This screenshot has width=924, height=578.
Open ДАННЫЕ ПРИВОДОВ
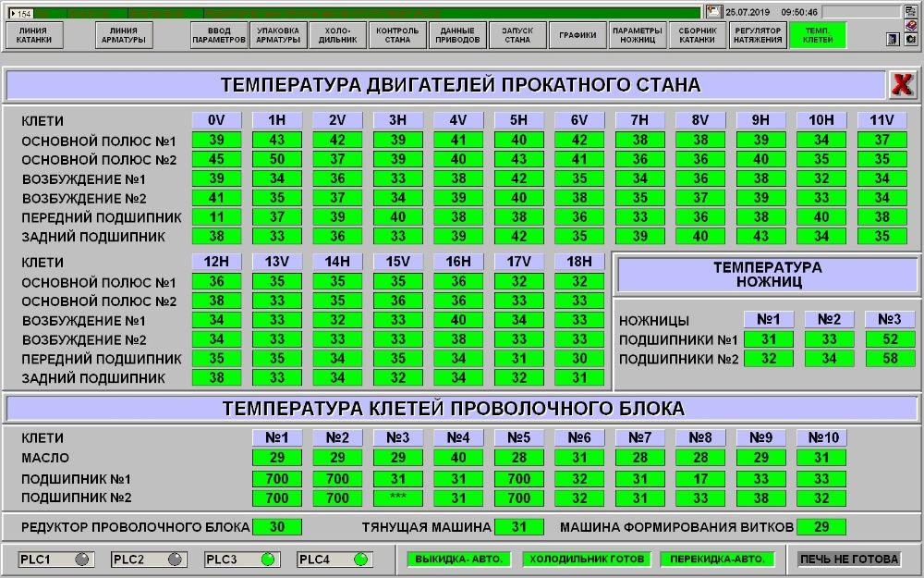click(458, 35)
